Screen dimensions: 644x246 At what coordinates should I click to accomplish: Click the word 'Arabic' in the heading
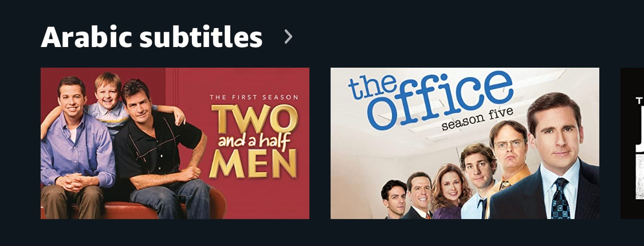click(87, 37)
